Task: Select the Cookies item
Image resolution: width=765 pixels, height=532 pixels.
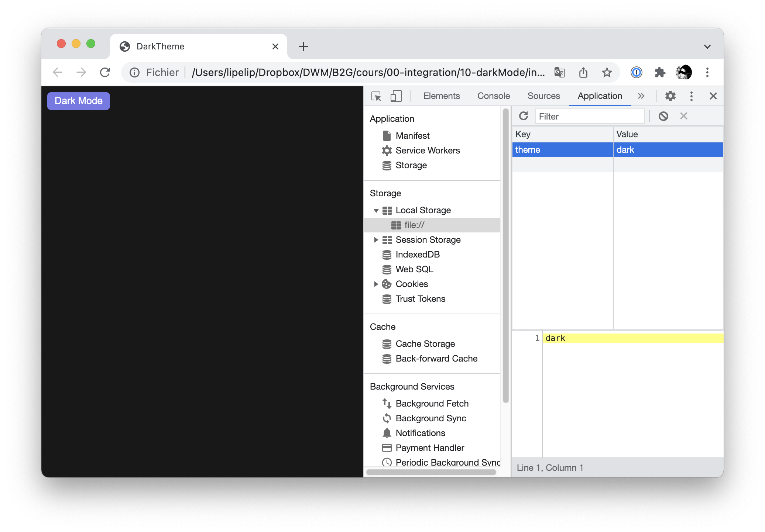Action: coord(412,284)
